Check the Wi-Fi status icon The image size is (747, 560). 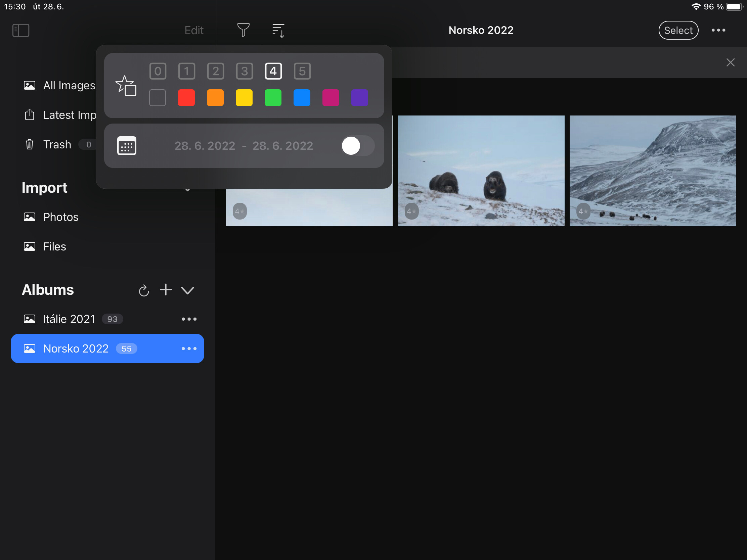coord(696,7)
